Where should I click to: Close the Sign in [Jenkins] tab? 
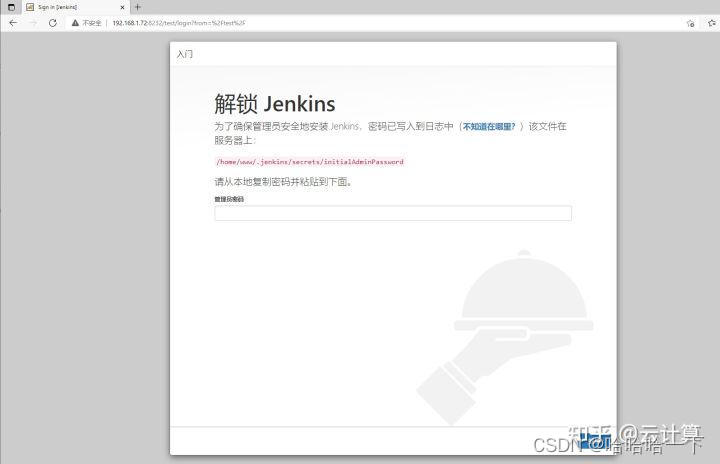click(x=122, y=7)
